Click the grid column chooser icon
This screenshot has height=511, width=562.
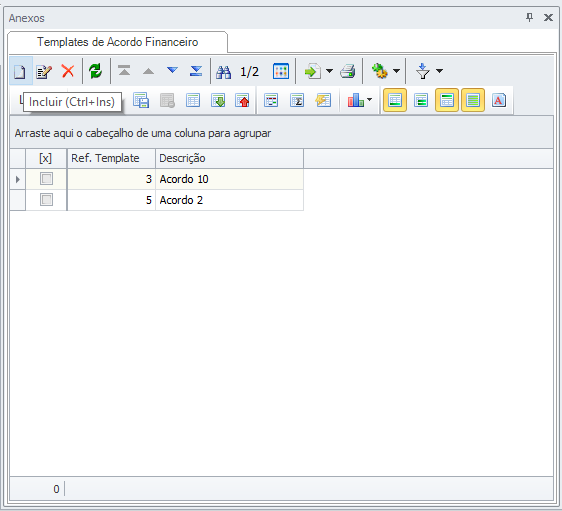coord(271,100)
